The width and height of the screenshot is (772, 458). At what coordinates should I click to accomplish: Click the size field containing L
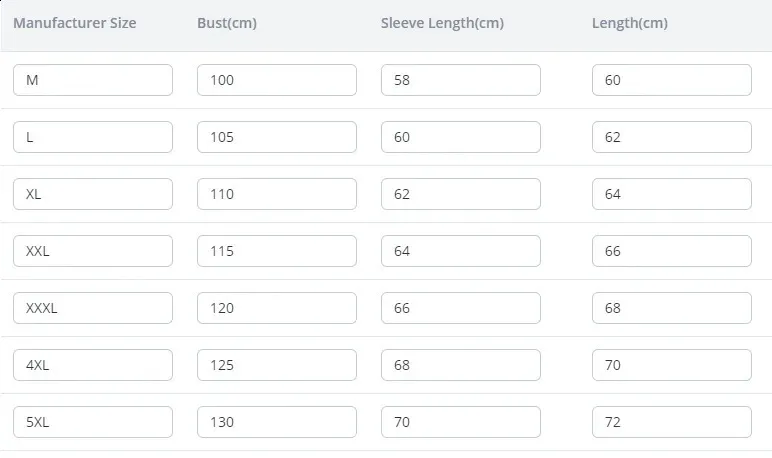tap(93, 137)
